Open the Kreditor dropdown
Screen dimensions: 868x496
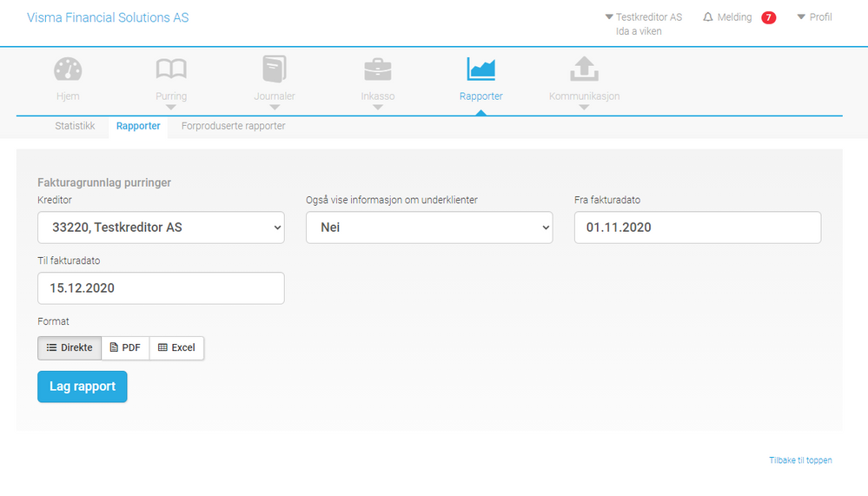(161, 228)
